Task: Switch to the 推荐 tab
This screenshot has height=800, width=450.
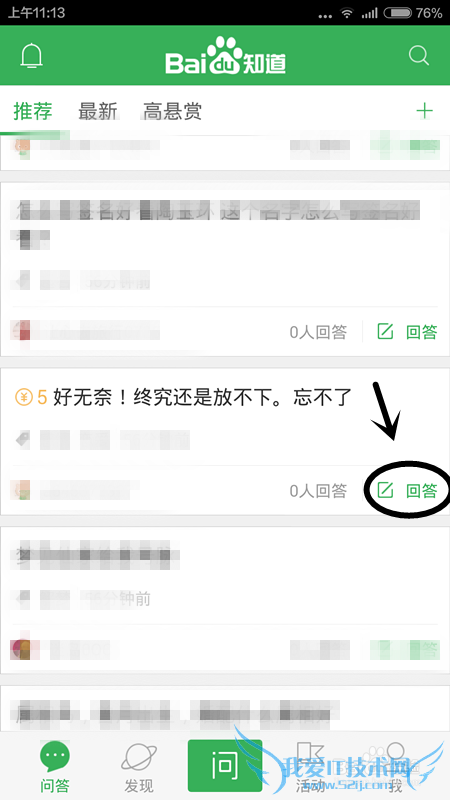Action: (x=33, y=111)
